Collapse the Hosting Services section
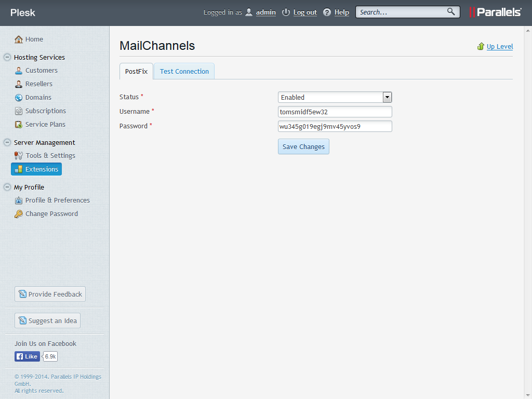Viewport: 532px width, 399px height. coord(7,57)
